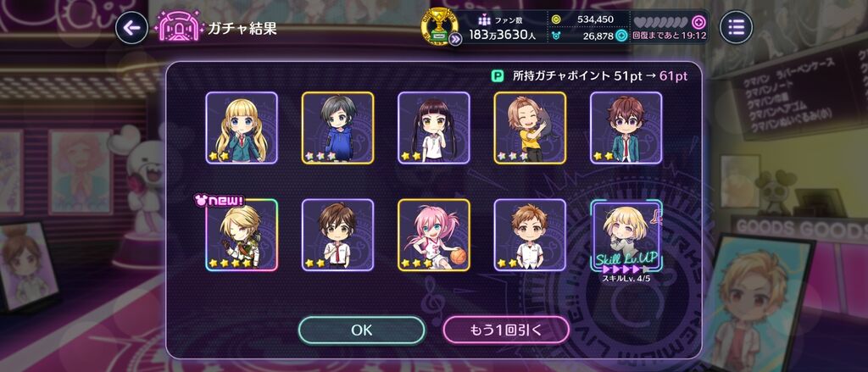The image size is (868, 372).
Task: Click もう1回引く to draw again
Action: point(506,330)
